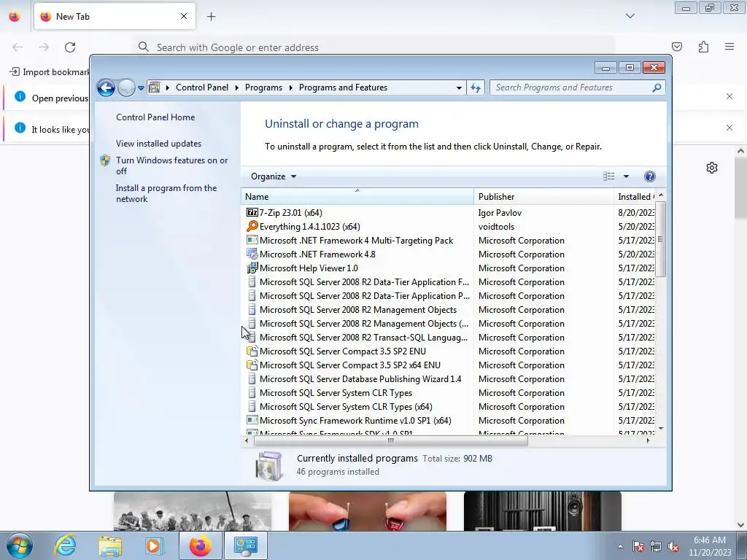Screen dimensions: 747x560
Task: Open address bar previous locations dropdown
Action: [x=459, y=87]
